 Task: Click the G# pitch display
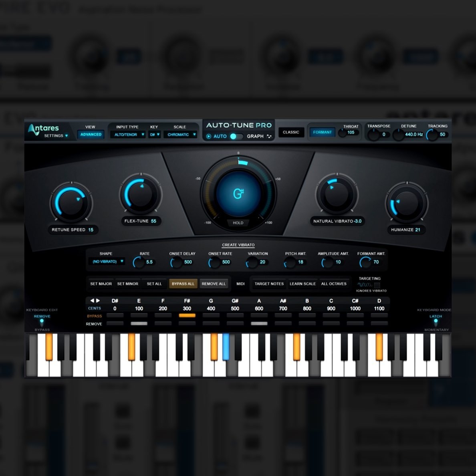tap(238, 193)
